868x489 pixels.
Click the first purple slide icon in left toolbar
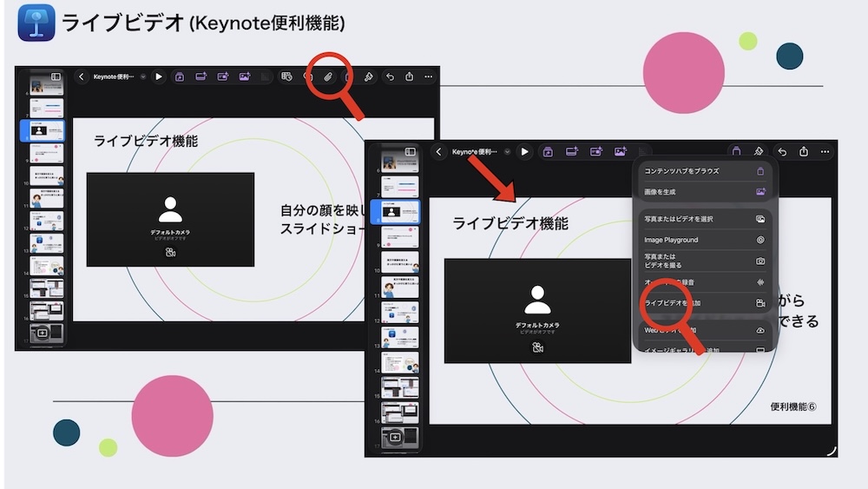point(180,77)
